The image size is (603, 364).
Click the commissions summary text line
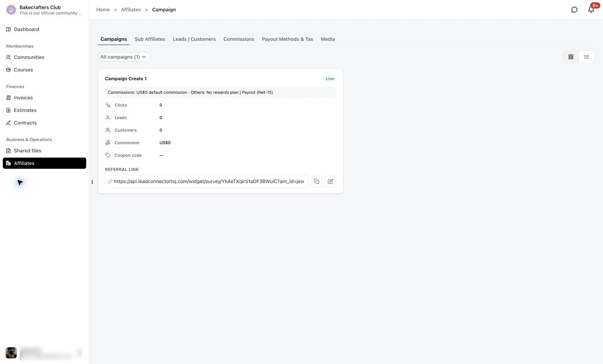(x=190, y=92)
